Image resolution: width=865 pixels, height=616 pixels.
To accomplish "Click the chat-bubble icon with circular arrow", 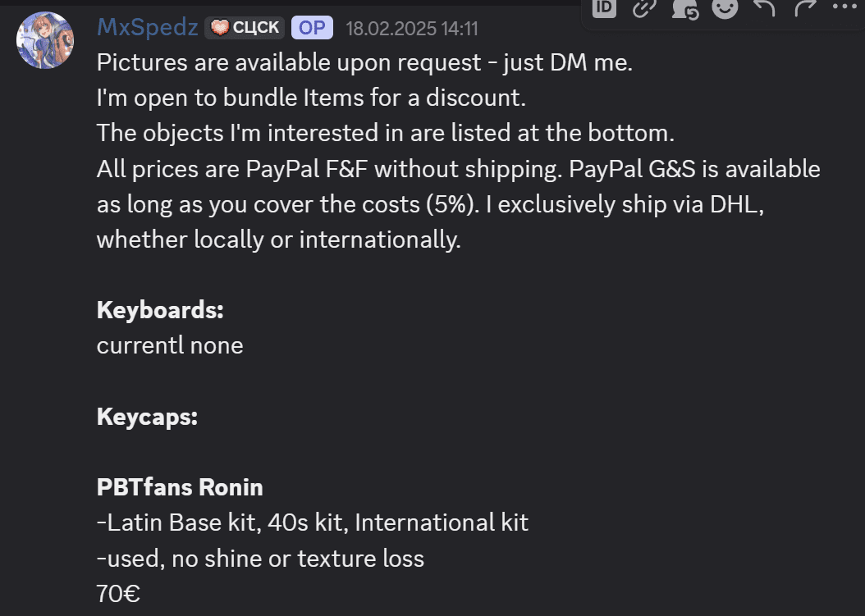I will [684, 8].
